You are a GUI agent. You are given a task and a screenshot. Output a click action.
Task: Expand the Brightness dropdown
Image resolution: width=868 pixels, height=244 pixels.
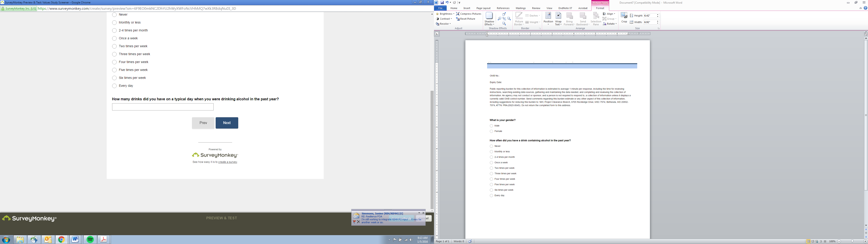pyautogui.click(x=446, y=14)
